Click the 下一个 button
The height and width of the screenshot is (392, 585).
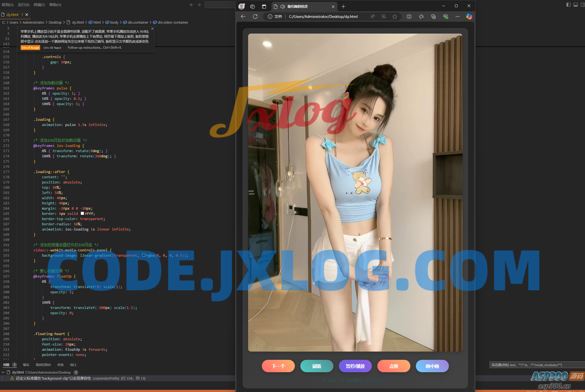[x=278, y=366]
